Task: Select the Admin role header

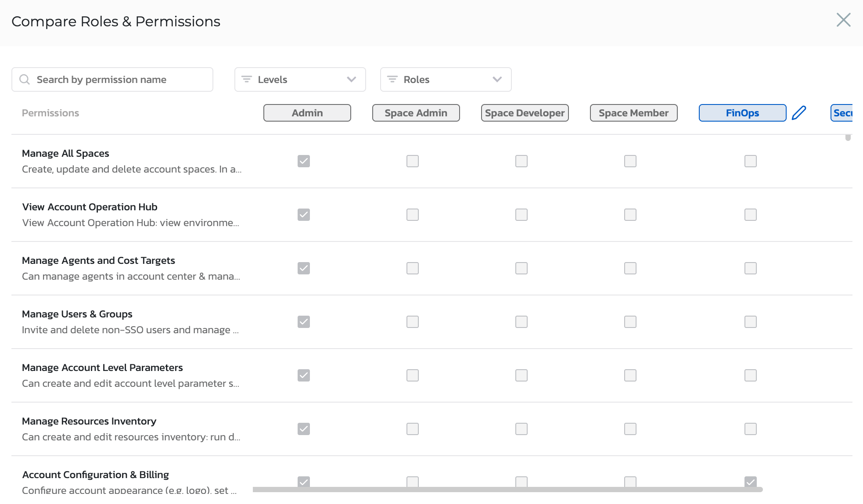Action: [x=307, y=113]
